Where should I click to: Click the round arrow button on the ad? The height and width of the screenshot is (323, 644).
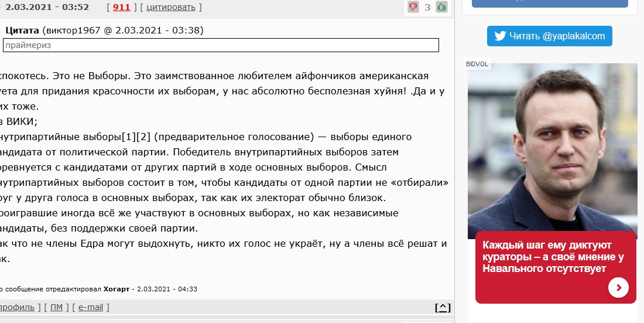click(x=619, y=287)
